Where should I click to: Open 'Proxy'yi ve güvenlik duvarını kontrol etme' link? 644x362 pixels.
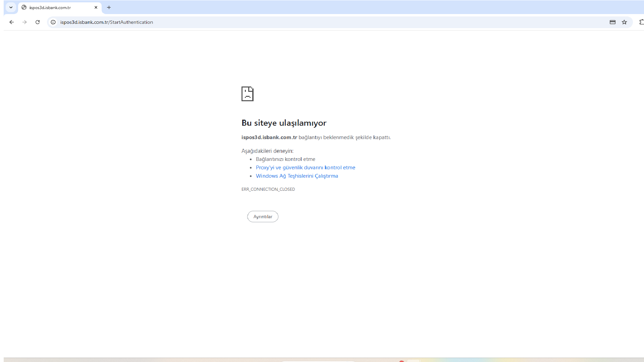coord(305,168)
